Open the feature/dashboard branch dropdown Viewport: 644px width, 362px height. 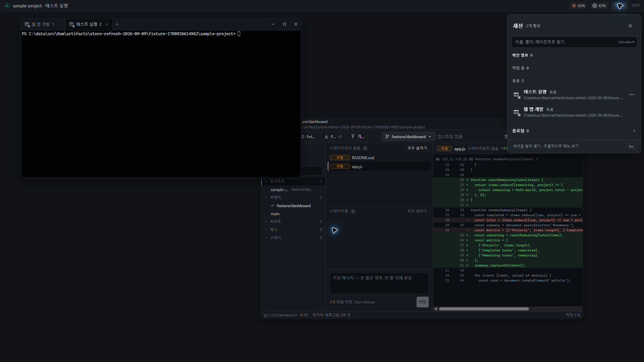tap(408, 136)
